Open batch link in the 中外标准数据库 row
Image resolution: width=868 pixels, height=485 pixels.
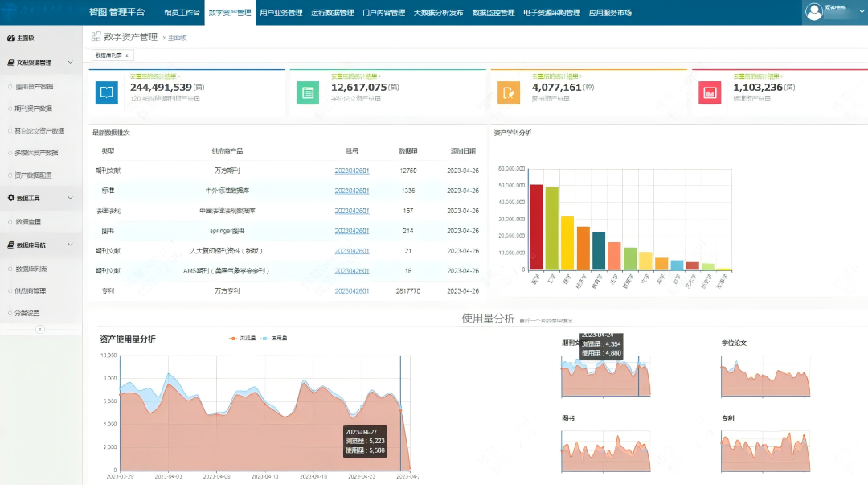tap(351, 191)
